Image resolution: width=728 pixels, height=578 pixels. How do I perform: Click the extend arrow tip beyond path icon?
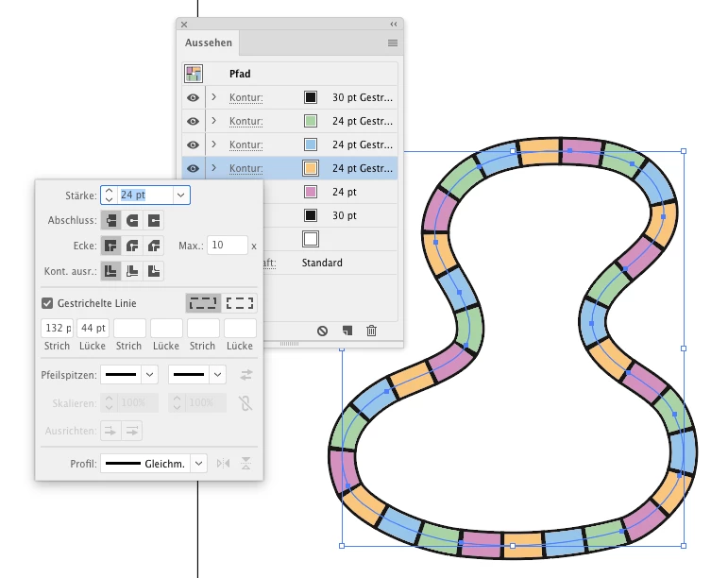point(110,432)
